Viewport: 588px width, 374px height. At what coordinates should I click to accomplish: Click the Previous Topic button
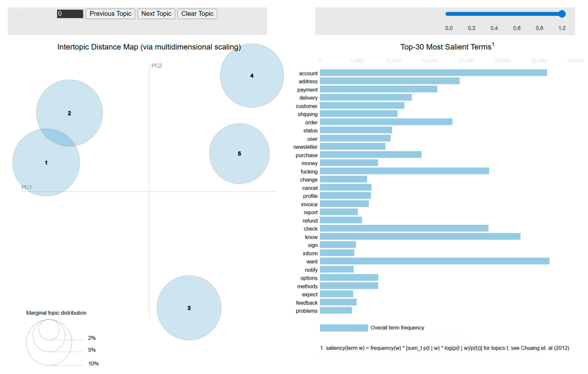tap(110, 14)
